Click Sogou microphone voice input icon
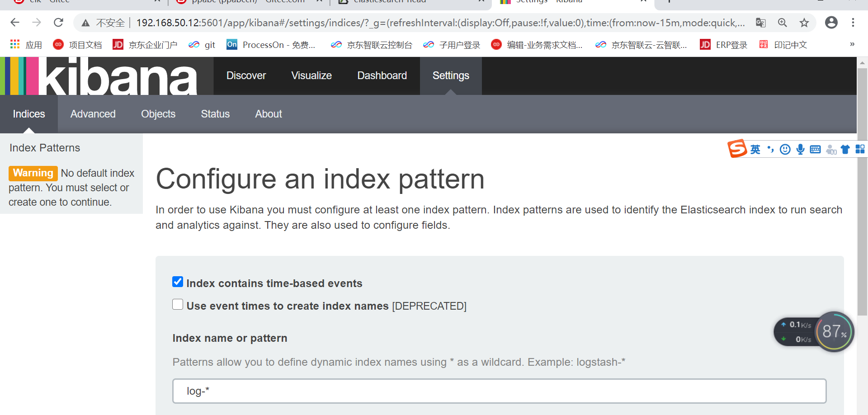The image size is (868, 415). coord(800,149)
